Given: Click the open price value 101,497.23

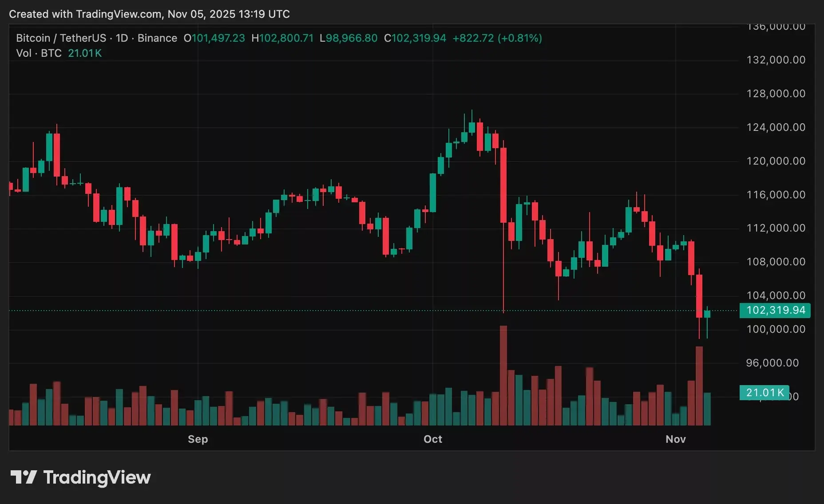Looking at the screenshot, I should point(218,38).
